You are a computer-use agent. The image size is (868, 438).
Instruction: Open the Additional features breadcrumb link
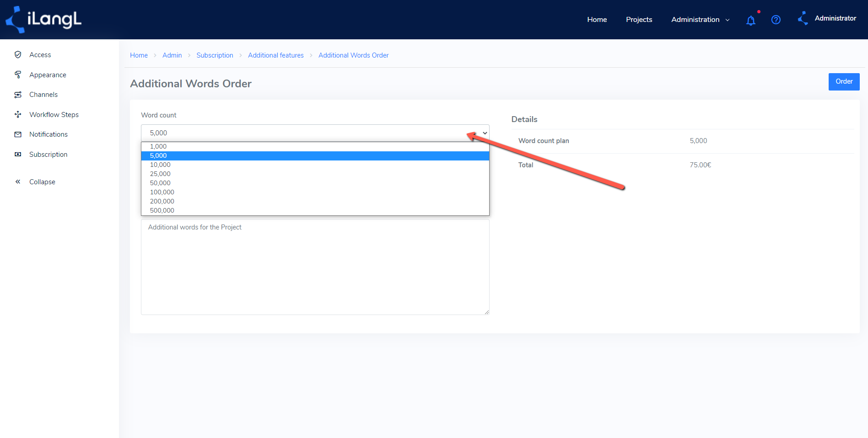[275, 55]
